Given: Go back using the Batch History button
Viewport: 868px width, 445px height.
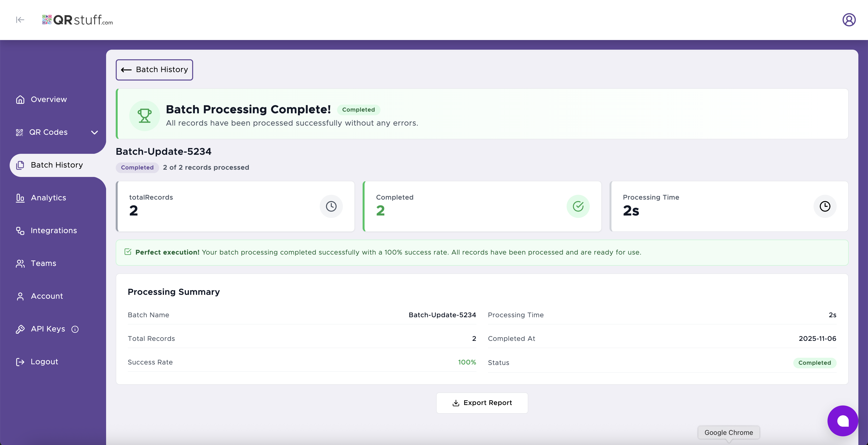Looking at the screenshot, I should coord(154,70).
